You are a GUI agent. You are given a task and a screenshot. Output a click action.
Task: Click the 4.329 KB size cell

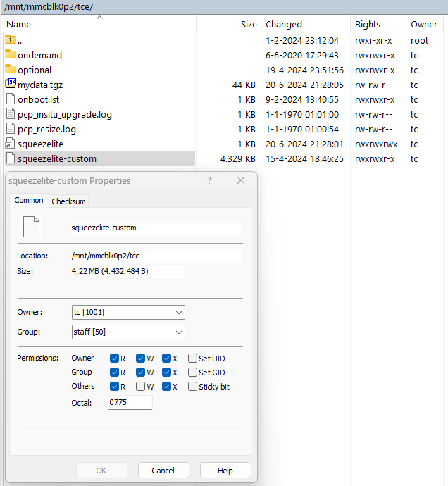[238, 158]
